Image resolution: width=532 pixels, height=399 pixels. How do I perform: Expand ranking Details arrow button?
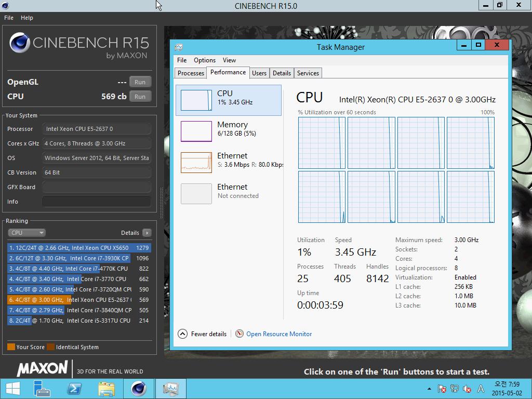tap(147, 233)
